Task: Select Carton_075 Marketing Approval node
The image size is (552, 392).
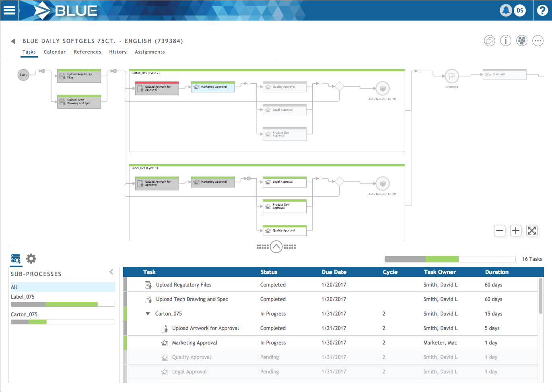Action: click(x=213, y=87)
